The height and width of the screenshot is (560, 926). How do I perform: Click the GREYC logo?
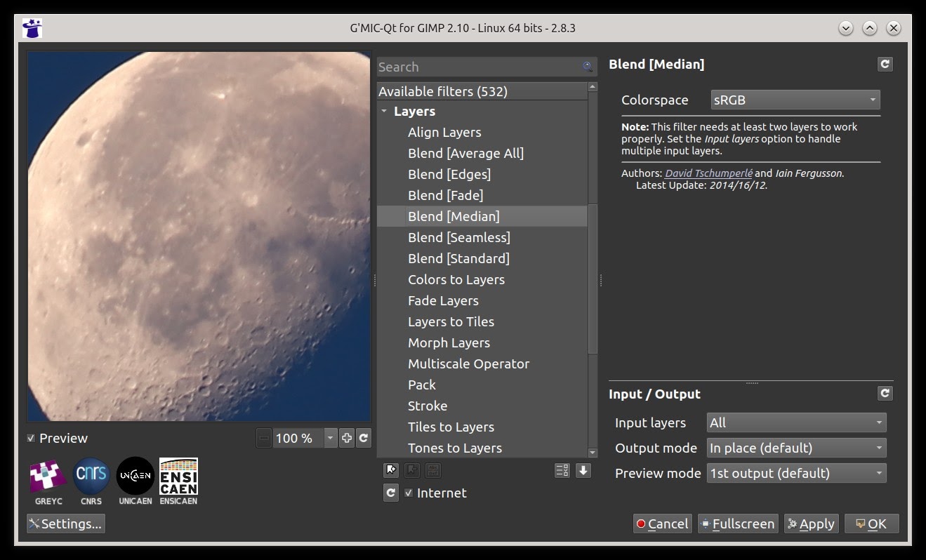click(x=48, y=481)
